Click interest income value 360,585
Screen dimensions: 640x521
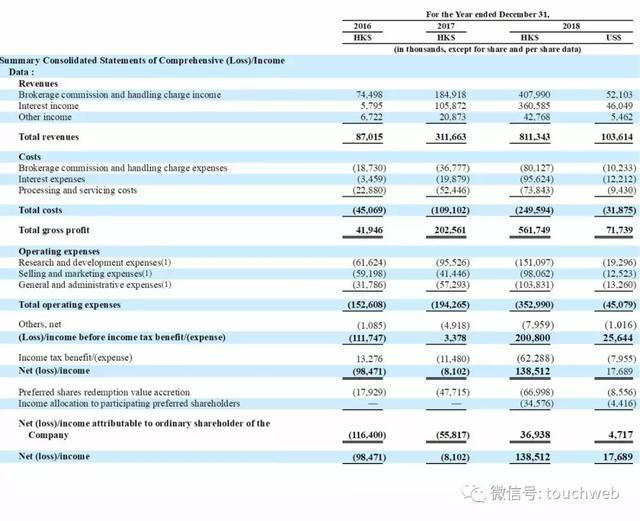pyautogui.click(x=534, y=106)
